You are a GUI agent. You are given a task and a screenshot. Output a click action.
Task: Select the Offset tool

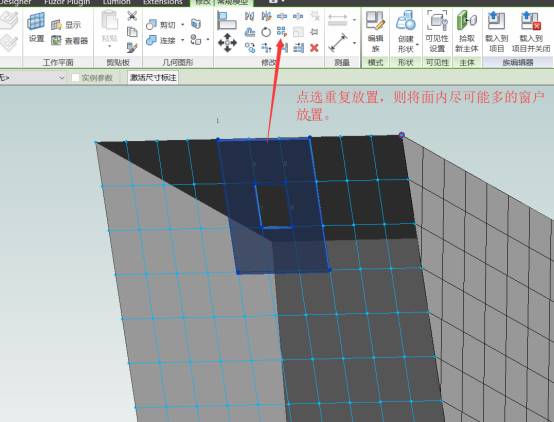point(249,32)
